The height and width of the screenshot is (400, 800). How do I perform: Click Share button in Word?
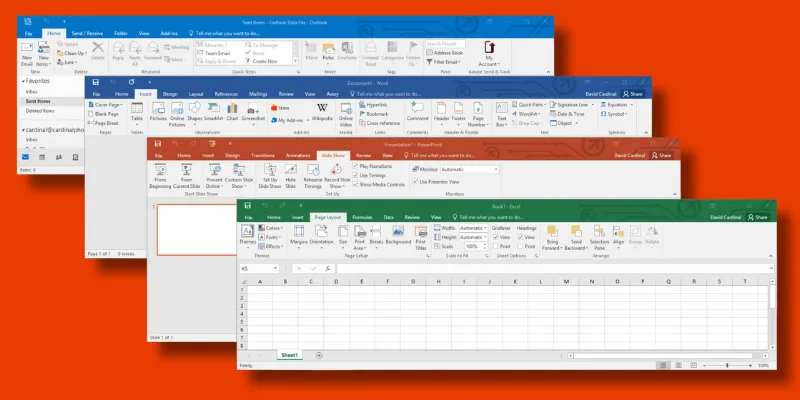[633, 94]
